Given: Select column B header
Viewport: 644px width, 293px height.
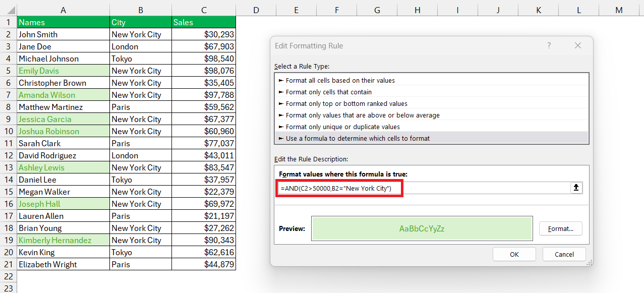Looking at the screenshot, I should [x=141, y=10].
